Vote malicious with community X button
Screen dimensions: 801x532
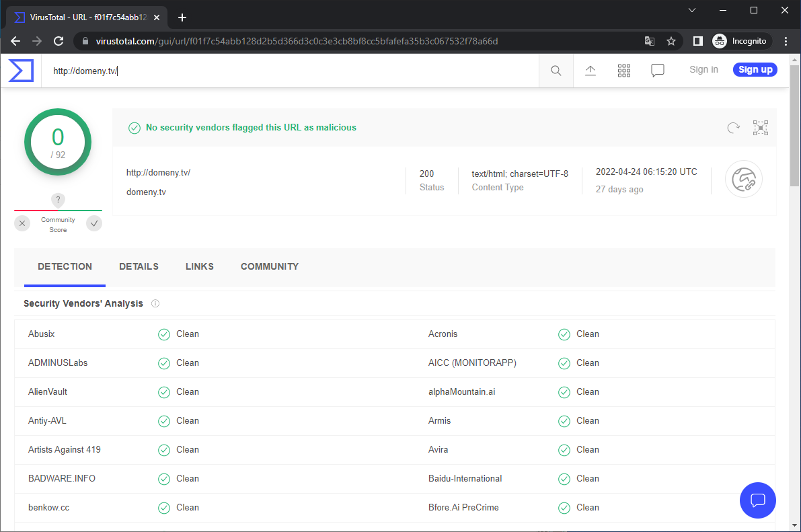click(x=22, y=223)
